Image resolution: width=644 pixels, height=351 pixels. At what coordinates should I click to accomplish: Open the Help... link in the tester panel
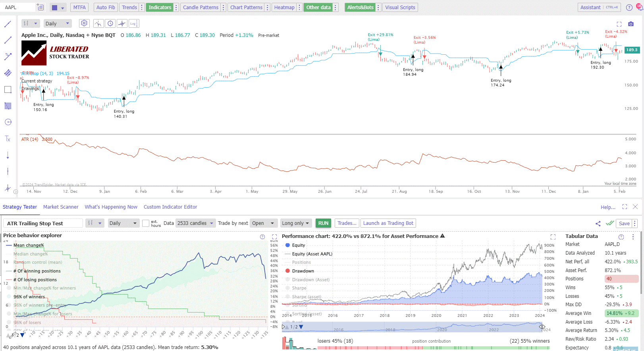click(x=608, y=207)
